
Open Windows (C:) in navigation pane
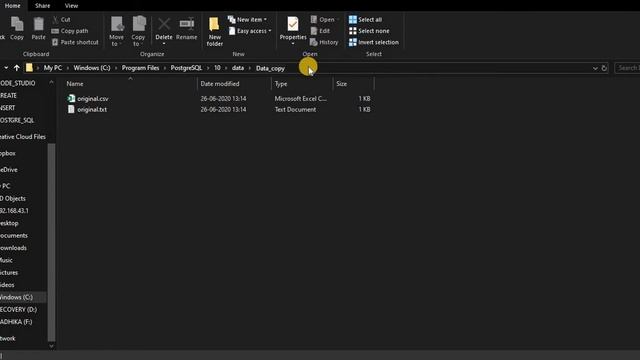(x=16, y=297)
